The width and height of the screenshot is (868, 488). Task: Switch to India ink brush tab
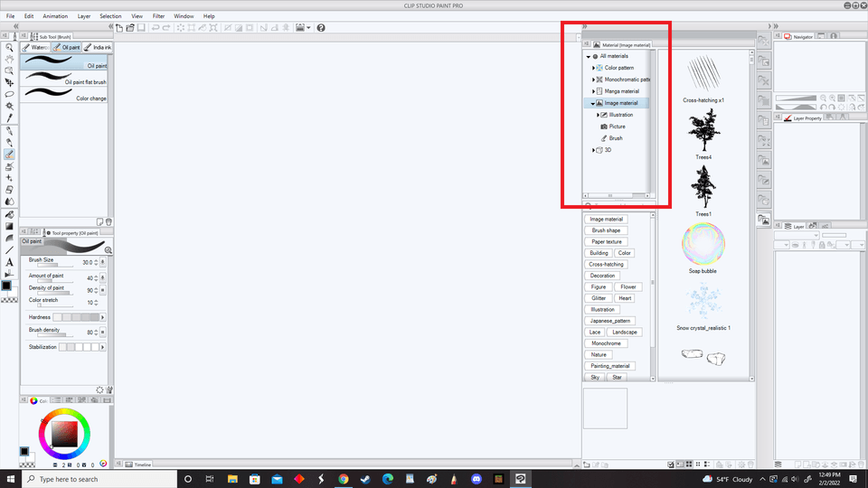[x=98, y=48]
